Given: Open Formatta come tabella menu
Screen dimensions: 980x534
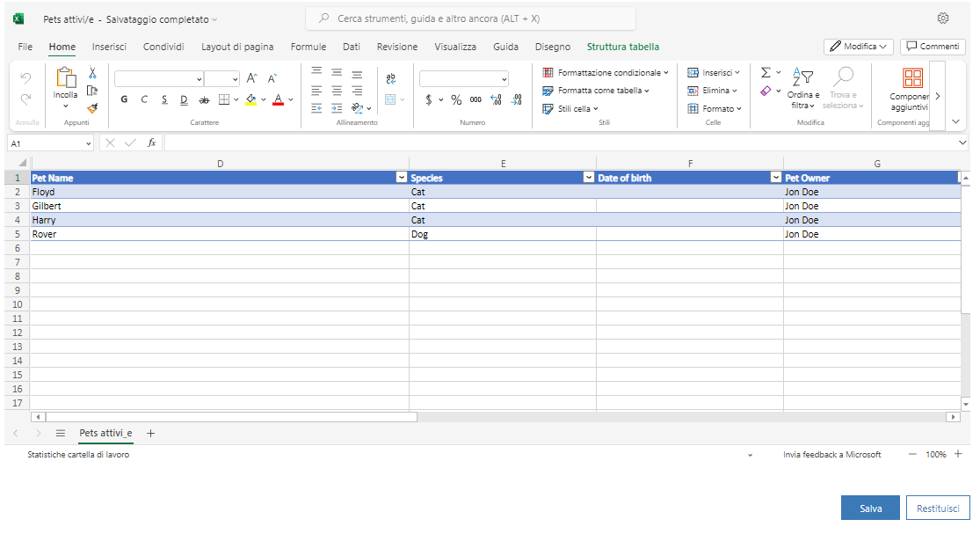Looking at the screenshot, I should [596, 91].
